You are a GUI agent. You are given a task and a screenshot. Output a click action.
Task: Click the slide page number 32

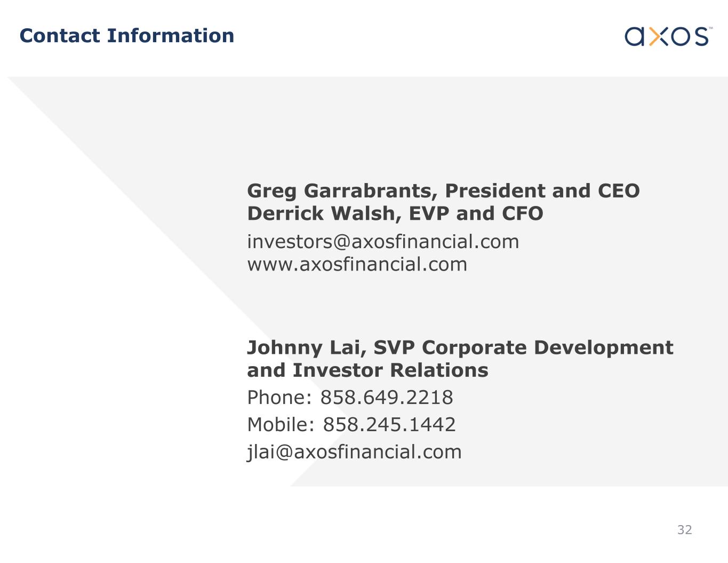coord(684,529)
